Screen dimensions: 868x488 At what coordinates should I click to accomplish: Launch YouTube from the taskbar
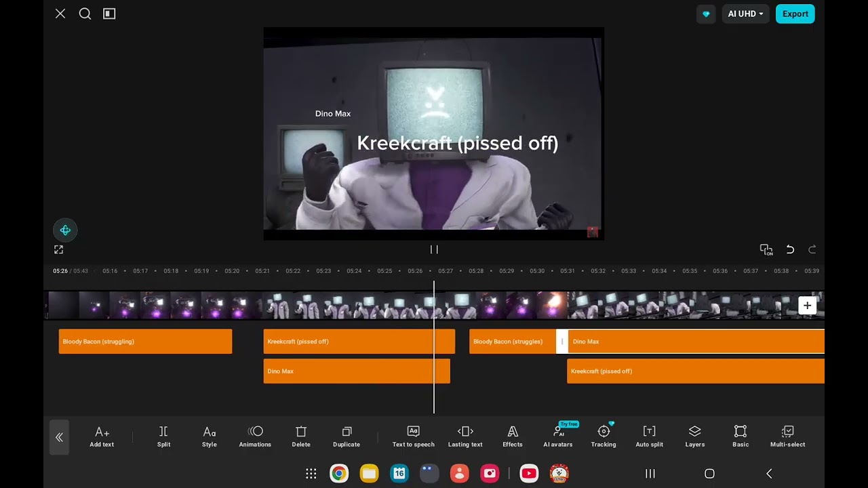[x=529, y=474]
